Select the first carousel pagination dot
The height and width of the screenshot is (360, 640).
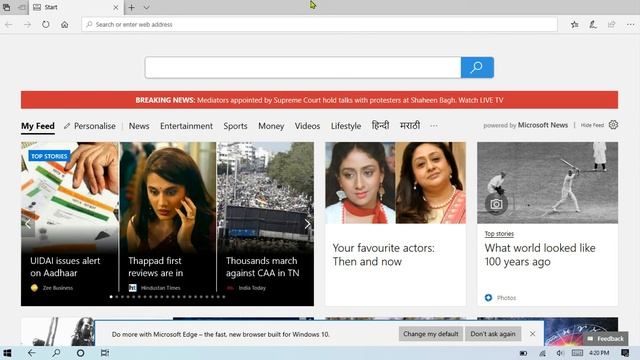pyautogui.click(x=111, y=297)
